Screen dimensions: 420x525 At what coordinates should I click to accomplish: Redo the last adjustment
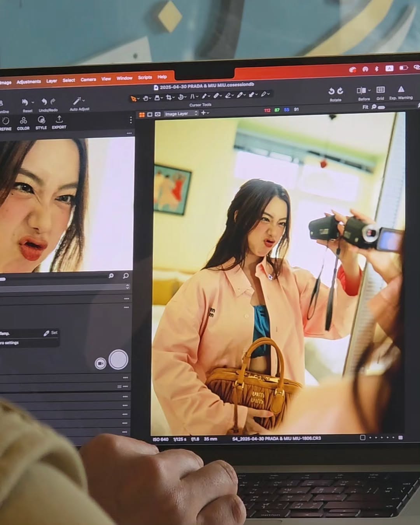pyautogui.click(x=53, y=101)
